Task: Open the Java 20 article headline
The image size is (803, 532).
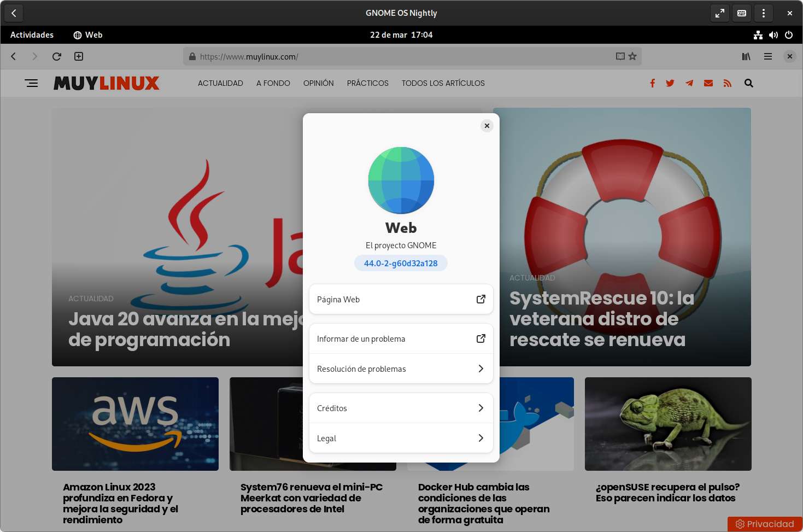Action: (185, 329)
